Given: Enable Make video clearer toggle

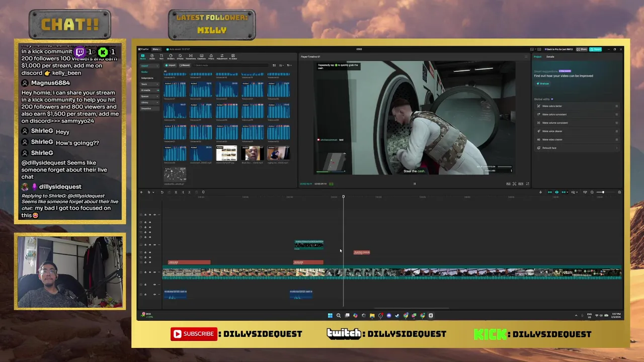Looking at the screenshot, I should 617,140.
